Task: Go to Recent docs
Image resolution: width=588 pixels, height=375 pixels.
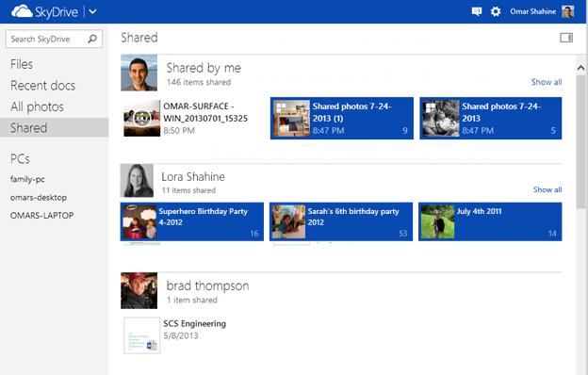Action: click(x=42, y=86)
